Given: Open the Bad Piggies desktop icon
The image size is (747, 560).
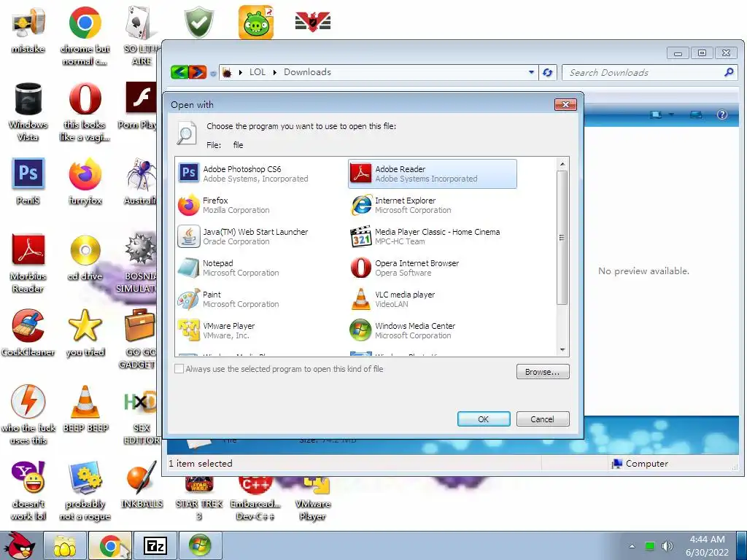Looking at the screenshot, I should 256,23.
